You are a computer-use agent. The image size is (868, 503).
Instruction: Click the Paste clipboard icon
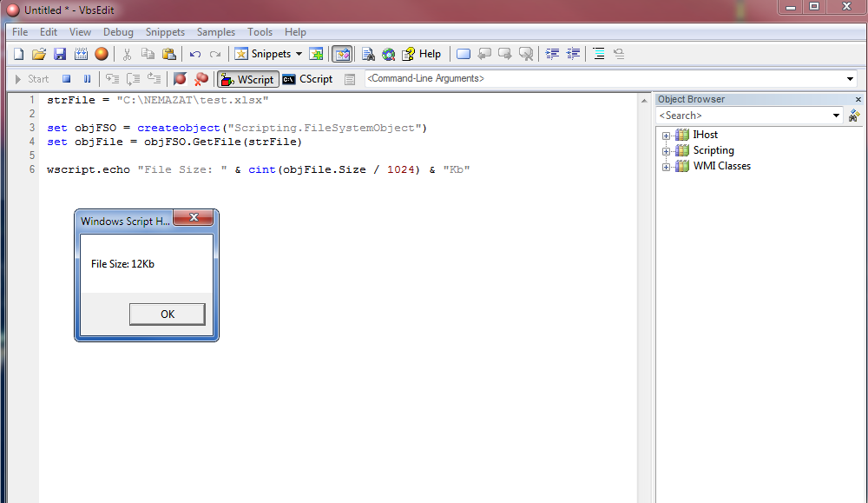169,54
